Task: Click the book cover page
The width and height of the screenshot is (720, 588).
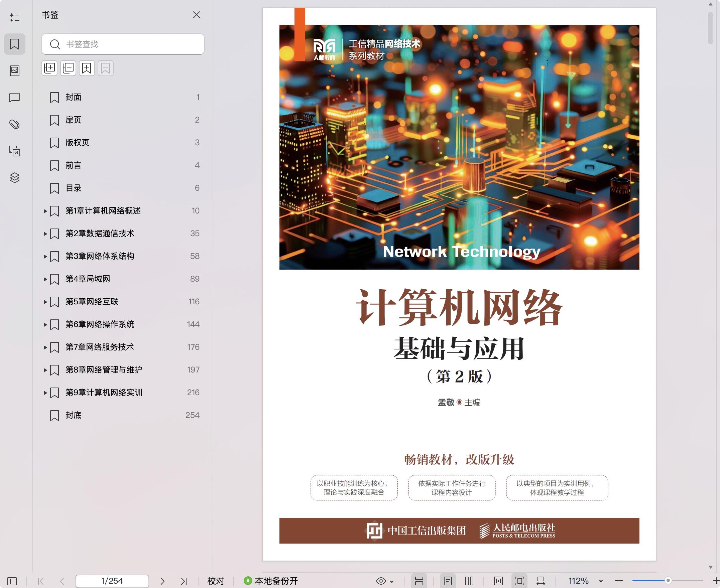Action: [x=459, y=284]
